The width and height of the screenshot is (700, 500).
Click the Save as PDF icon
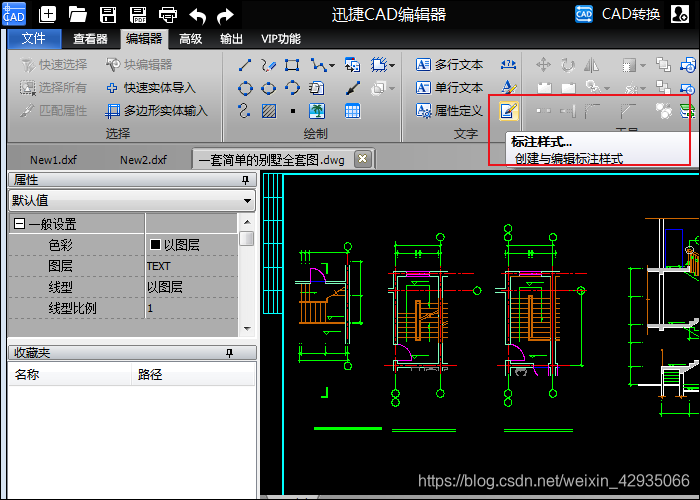(x=138, y=15)
